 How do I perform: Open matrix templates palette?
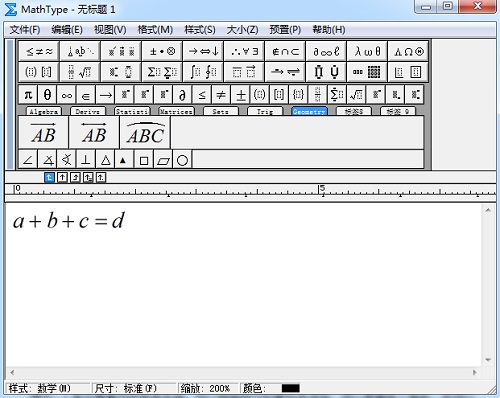coord(367,72)
